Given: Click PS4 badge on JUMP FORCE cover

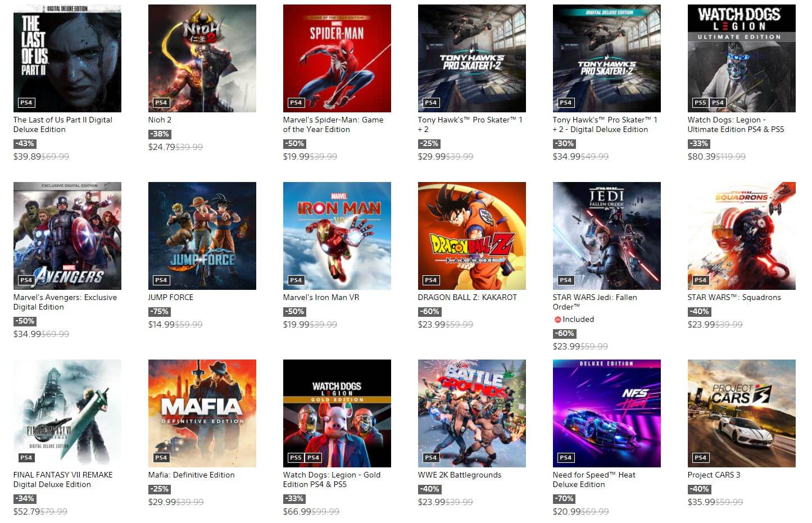Looking at the screenshot, I should tap(161, 280).
